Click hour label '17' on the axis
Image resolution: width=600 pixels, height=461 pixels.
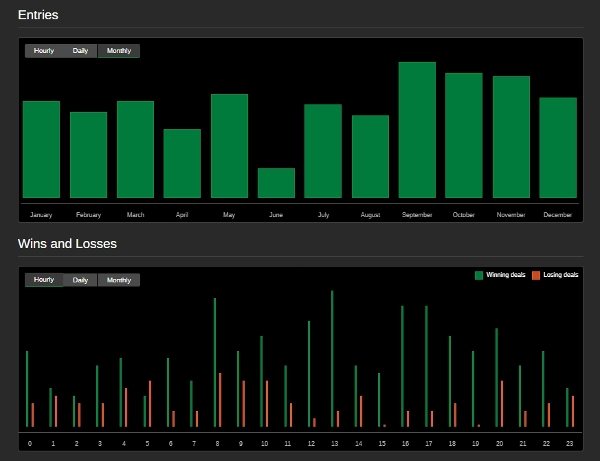tap(429, 443)
